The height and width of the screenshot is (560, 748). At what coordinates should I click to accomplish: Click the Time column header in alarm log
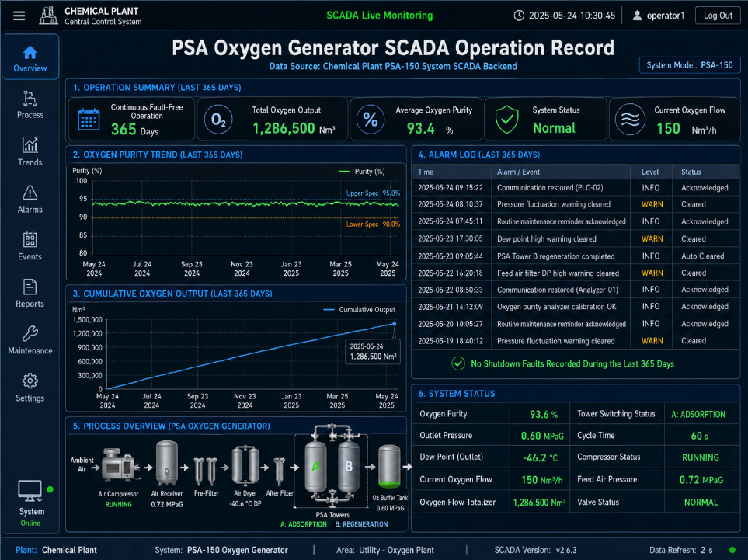click(x=426, y=172)
